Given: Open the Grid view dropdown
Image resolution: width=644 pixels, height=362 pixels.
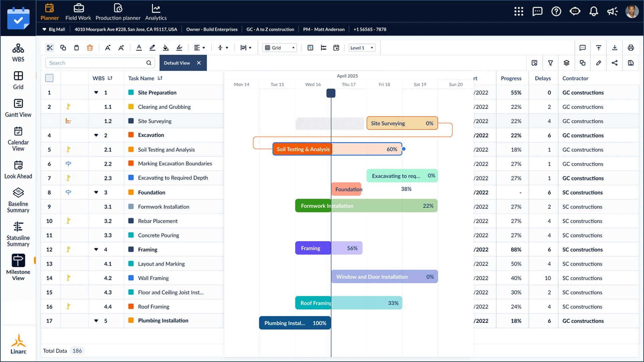Looking at the screenshot, I should 280,48.
